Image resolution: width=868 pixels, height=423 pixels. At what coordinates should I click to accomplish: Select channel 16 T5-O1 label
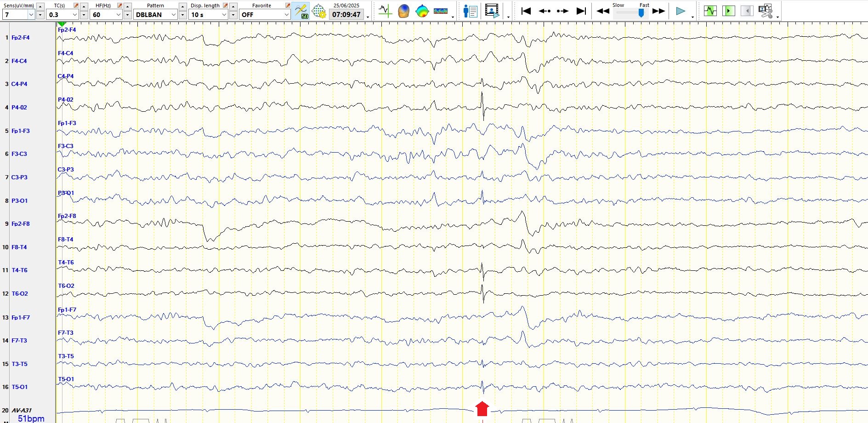[x=19, y=387]
